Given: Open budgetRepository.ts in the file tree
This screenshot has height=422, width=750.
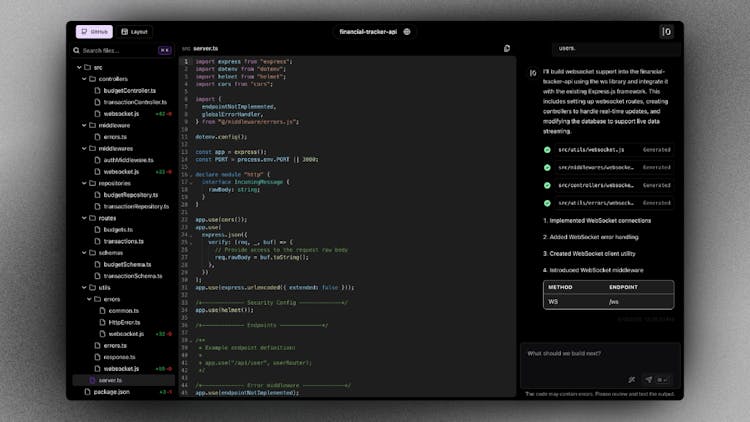Looking at the screenshot, I should click(x=131, y=195).
